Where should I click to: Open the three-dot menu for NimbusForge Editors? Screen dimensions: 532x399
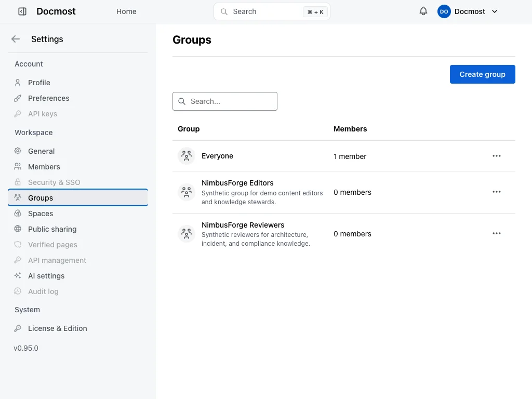coord(496,192)
